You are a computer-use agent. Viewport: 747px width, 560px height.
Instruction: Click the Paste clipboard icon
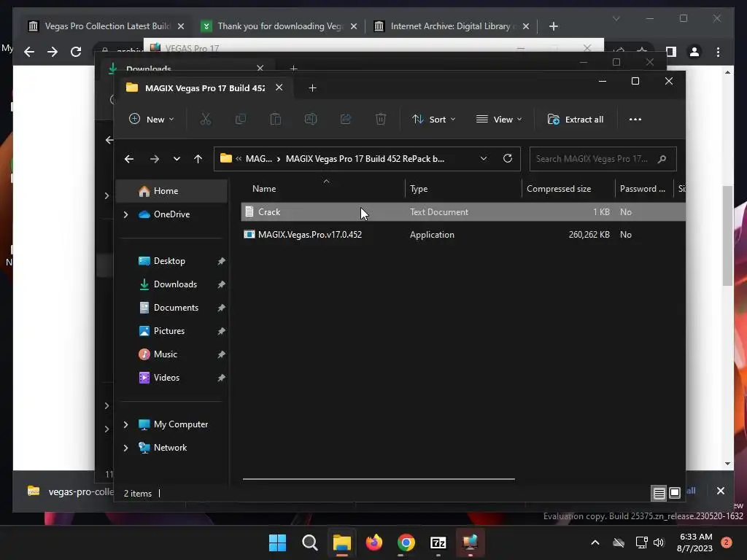pyautogui.click(x=275, y=119)
